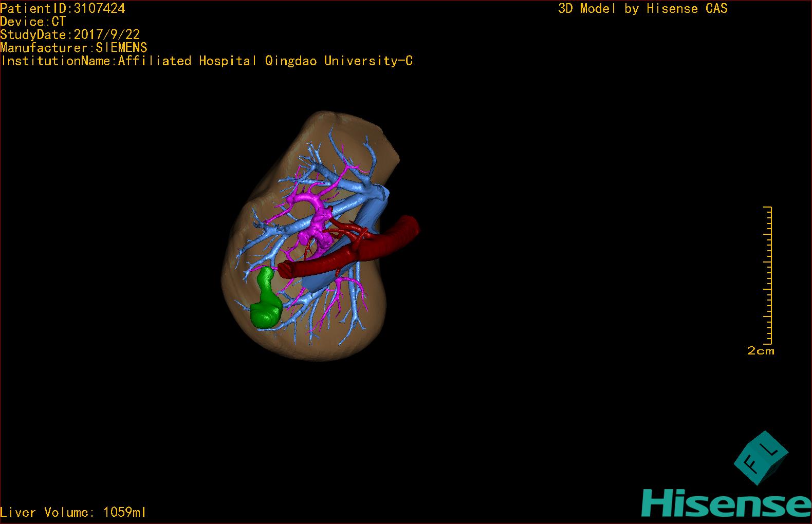Select the Device:CT overlay line
The width and height of the screenshot is (812, 524).
point(33,22)
